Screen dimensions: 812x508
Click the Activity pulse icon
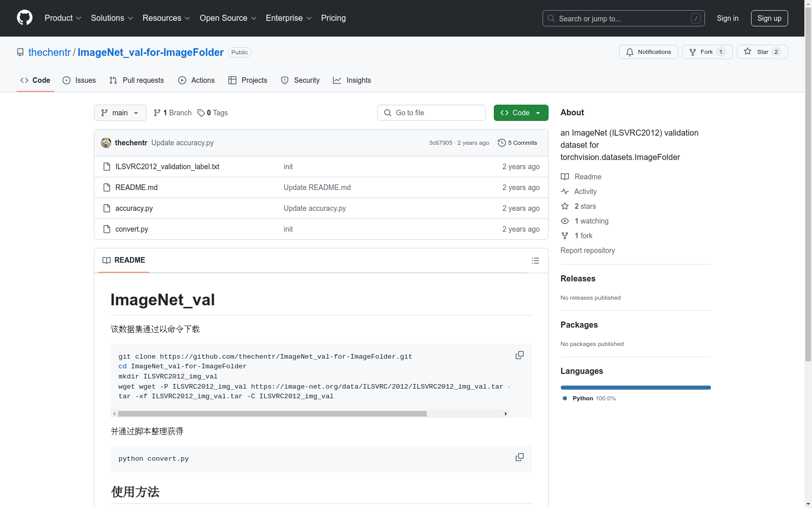tap(565, 192)
